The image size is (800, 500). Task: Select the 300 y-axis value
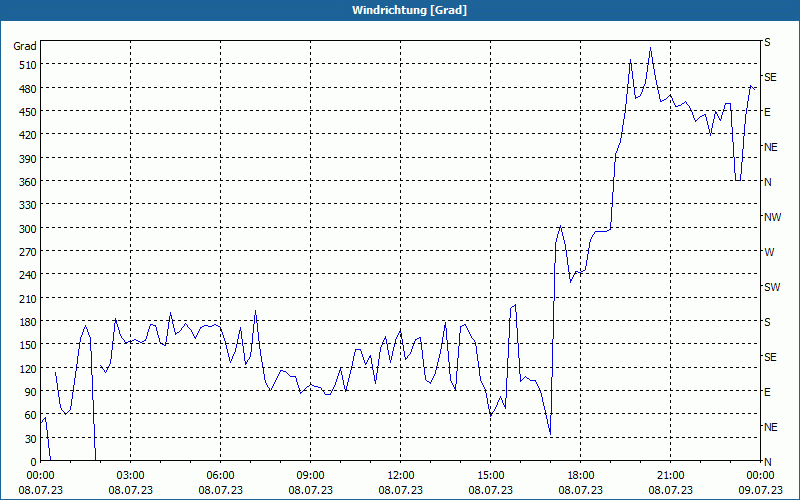coord(28,229)
